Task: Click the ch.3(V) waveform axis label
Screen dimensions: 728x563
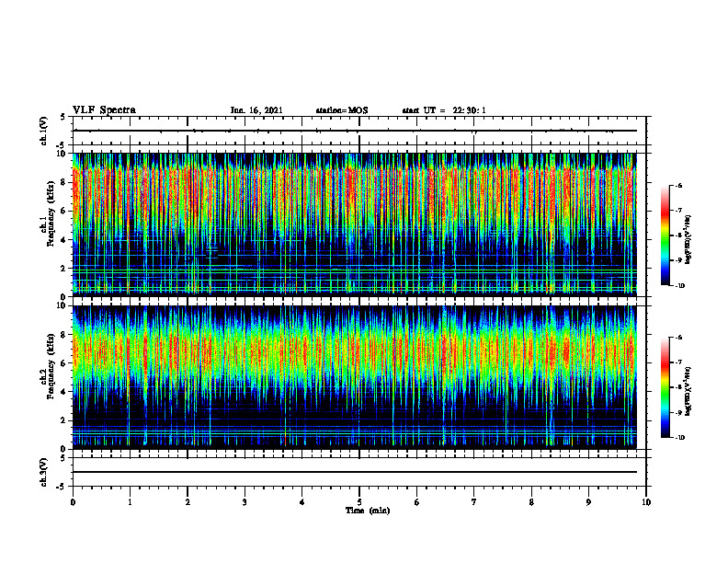Action: tap(44, 472)
